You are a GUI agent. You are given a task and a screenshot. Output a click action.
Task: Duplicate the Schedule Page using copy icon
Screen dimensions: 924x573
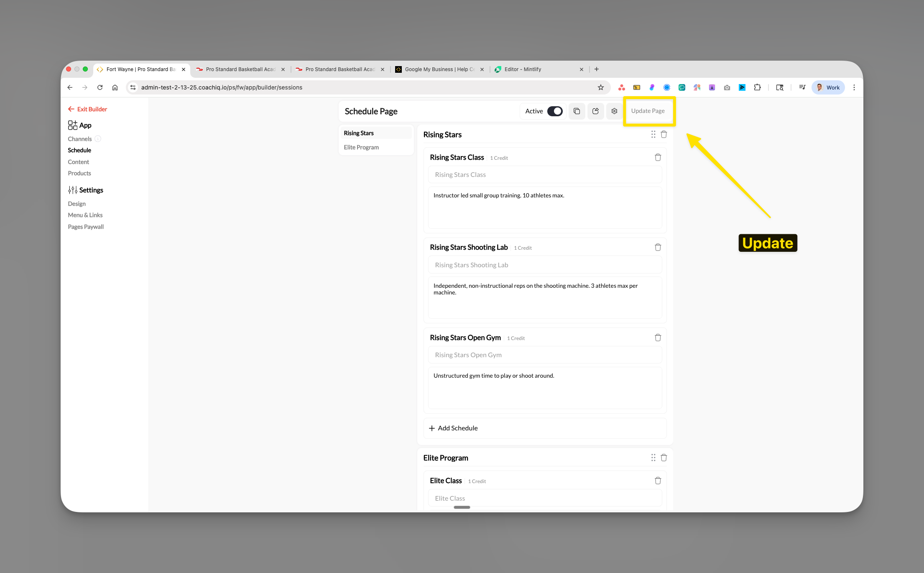click(577, 111)
